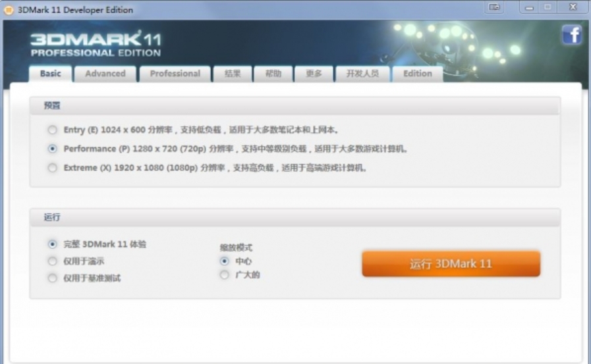Open the 帮助 tab
This screenshot has height=364, width=591.
click(273, 74)
